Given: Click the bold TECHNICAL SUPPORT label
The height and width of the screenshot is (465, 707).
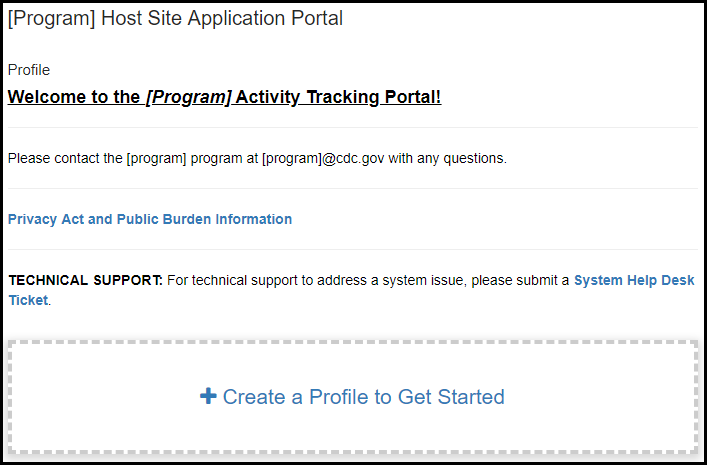Looking at the screenshot, I should (85, 281).
